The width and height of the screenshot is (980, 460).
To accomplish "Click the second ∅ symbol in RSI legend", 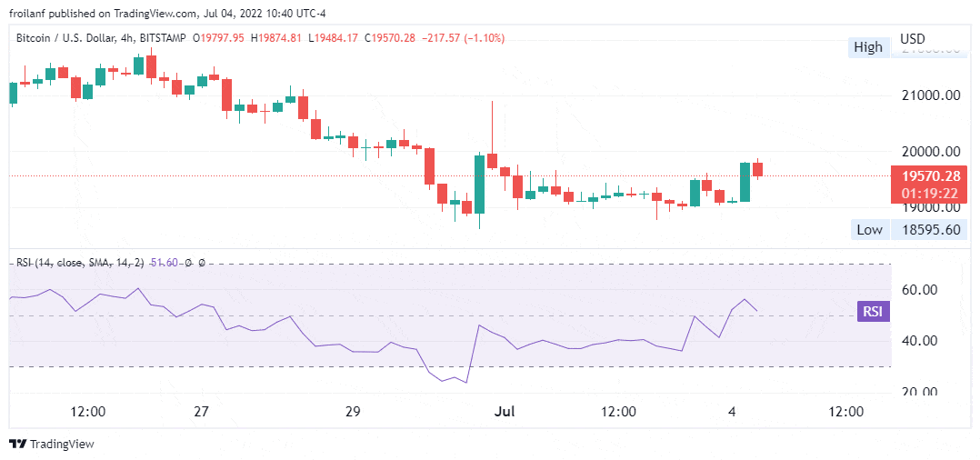I will 201,263.
